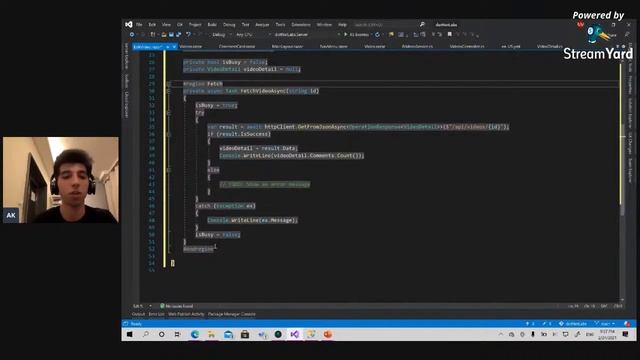Image resolution: width=640 pixels, height=360 pixels.
Task: Open the Test menu
Action: click(245, 24)
